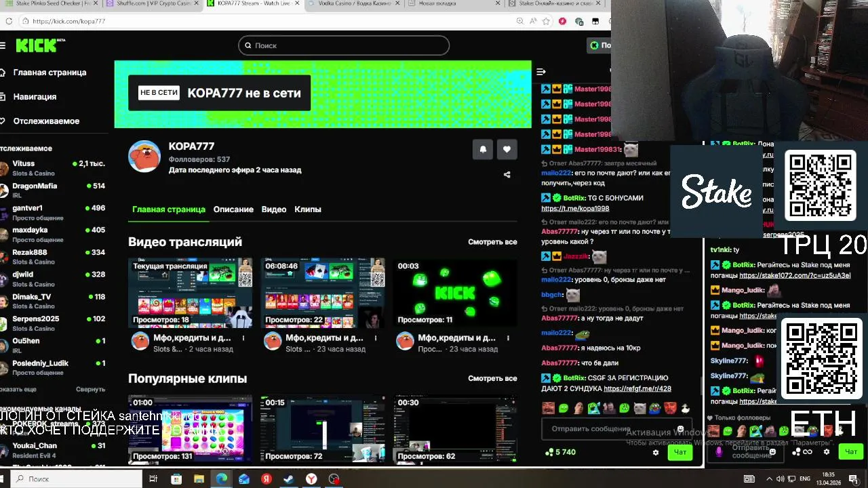The image size is (868, 488).
Task: Click the browser address bar URL
Action: [x=68, y=21]
